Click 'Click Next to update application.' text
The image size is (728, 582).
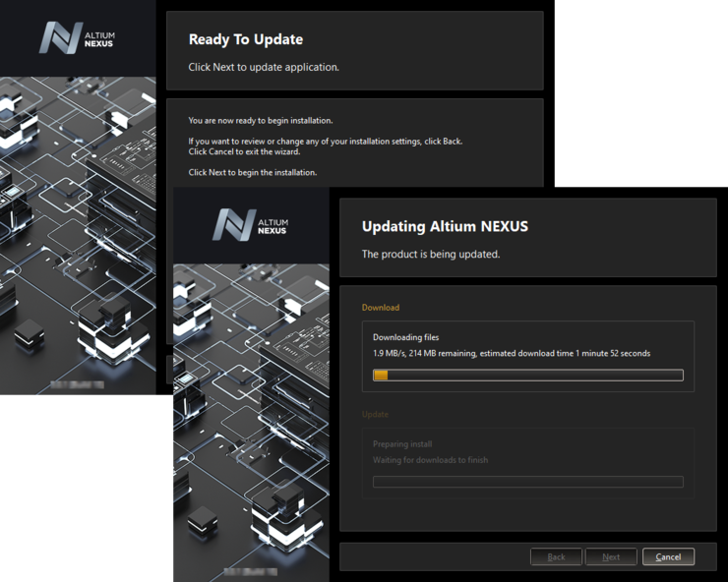264,67
